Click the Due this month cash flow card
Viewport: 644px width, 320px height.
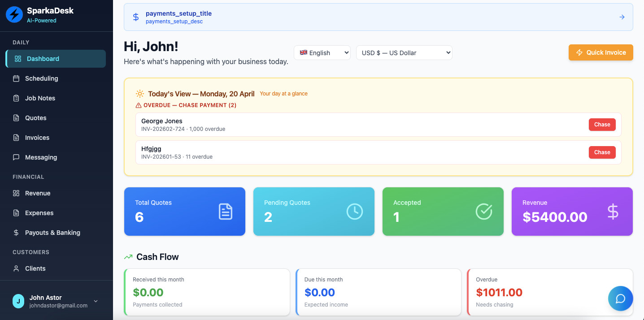pos(379,292)
